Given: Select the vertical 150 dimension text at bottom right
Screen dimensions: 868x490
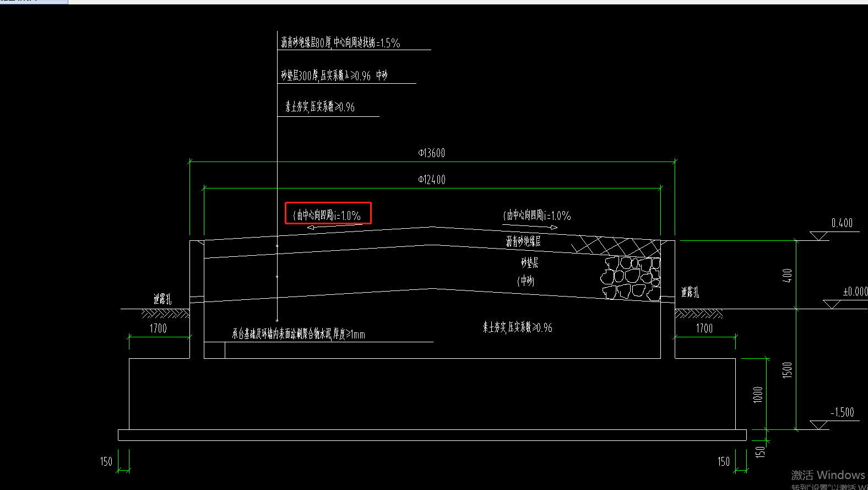Looking at the screenshot, I should [x=760, y=451].
